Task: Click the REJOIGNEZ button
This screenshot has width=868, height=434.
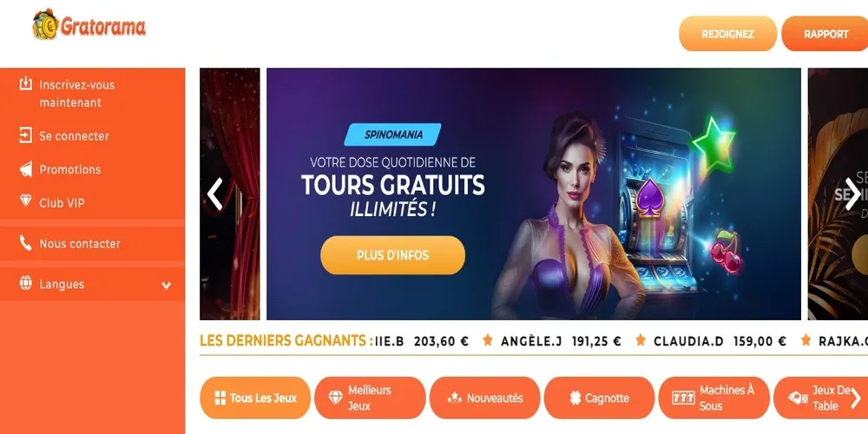Action: click(727, 34)
